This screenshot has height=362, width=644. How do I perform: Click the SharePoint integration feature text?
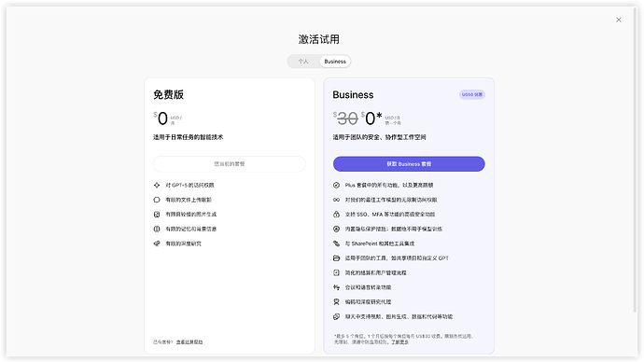point(380,244)
